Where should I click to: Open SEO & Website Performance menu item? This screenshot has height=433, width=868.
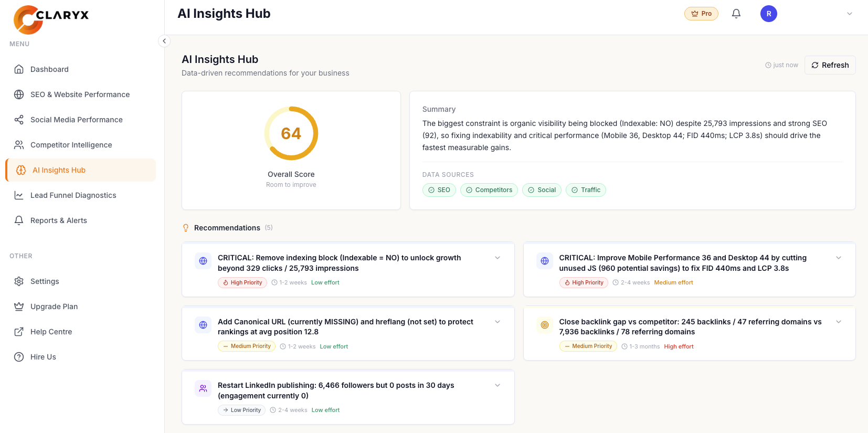(80, 94)
